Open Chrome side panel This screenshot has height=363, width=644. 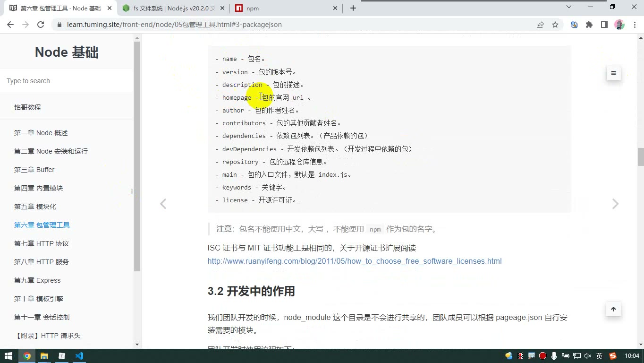tap(604, 25)
